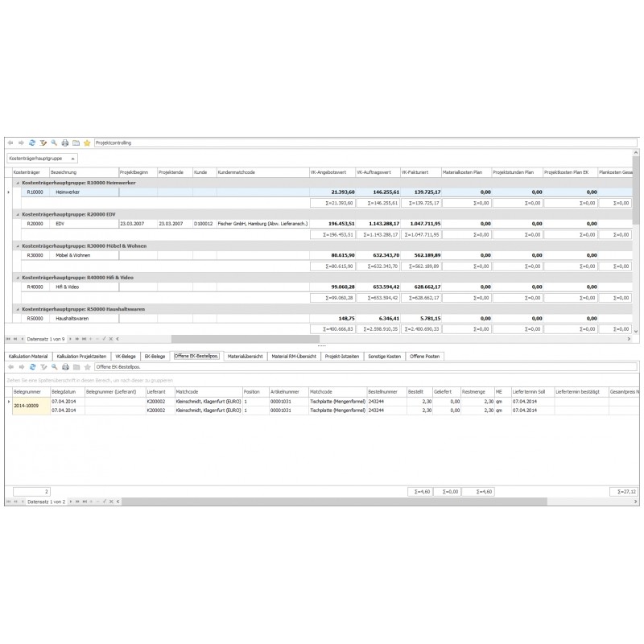Open the Sonstige Kosten tab
Screen dimensions: 644x644
click(385, 357)
